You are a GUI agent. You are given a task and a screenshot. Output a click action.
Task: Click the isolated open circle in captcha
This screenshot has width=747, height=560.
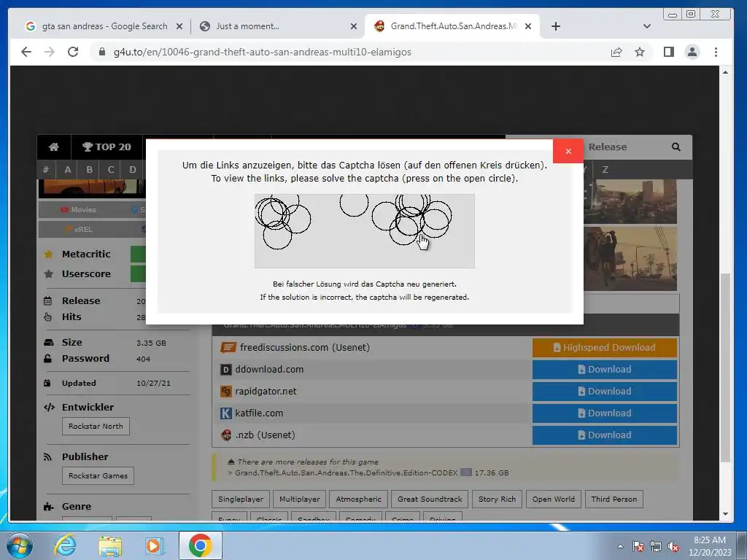click(x=354, y=203)
